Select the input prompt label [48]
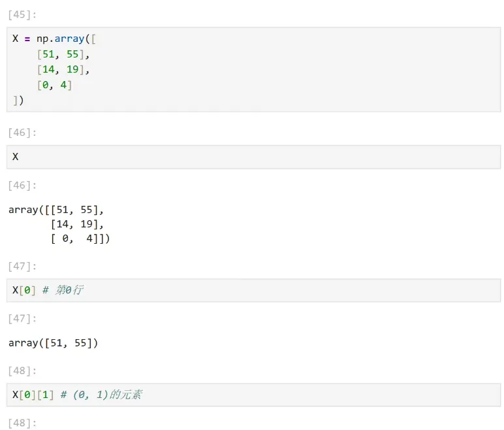This screenshot has width=504, height=430. coord(22,371)
